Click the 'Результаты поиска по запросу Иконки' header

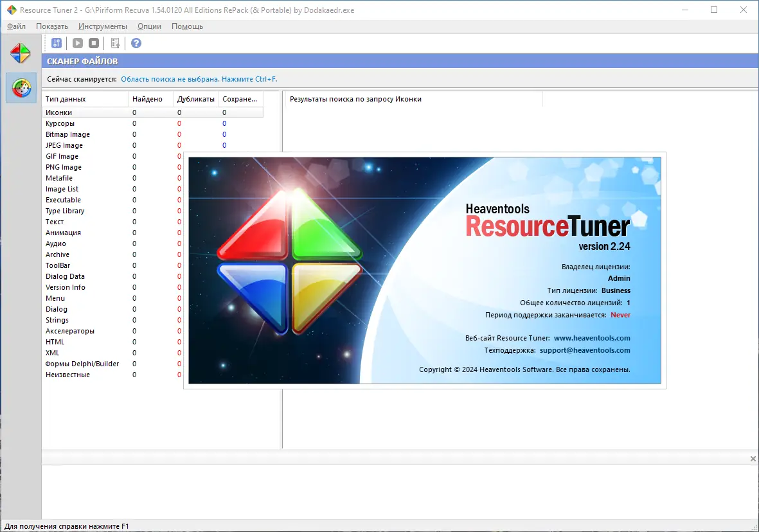[414, 99]
